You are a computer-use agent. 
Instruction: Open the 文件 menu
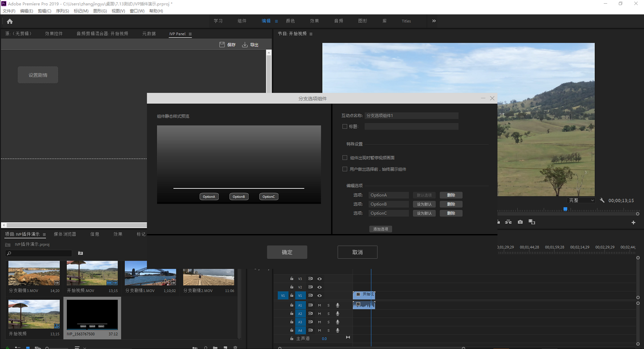9,11
